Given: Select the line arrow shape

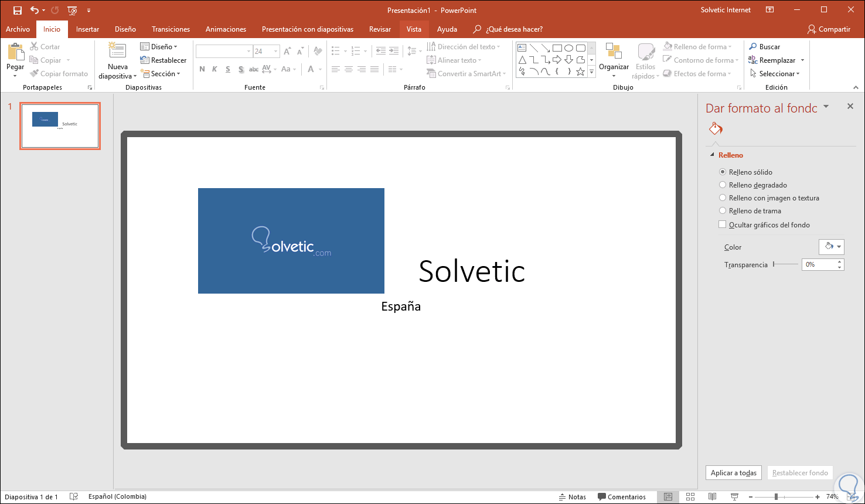Looking at the screenshot, I should coord(545,48).
